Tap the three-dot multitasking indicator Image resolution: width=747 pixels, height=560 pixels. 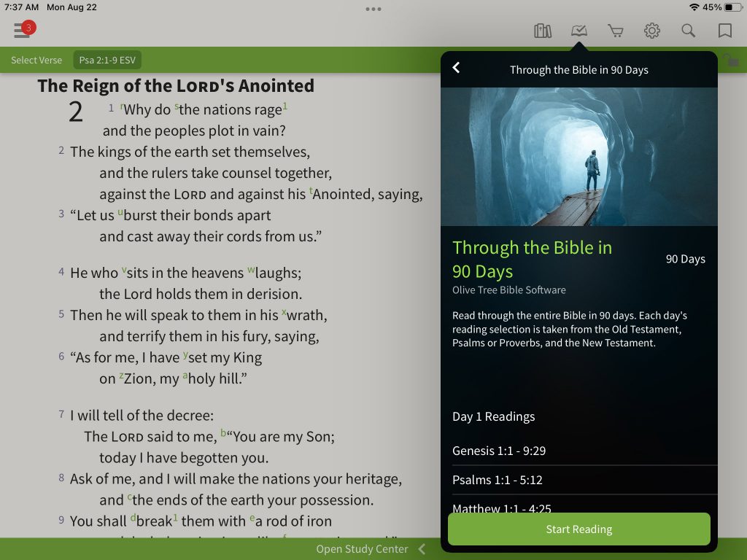[373, 9]
